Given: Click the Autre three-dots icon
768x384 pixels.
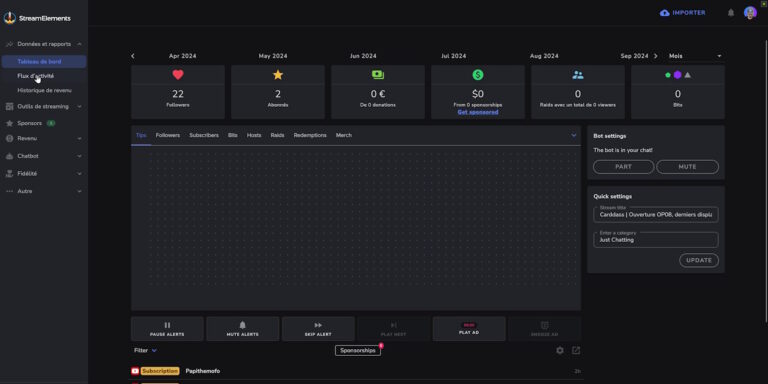Looking at the screenshot, I should point(9,191).
